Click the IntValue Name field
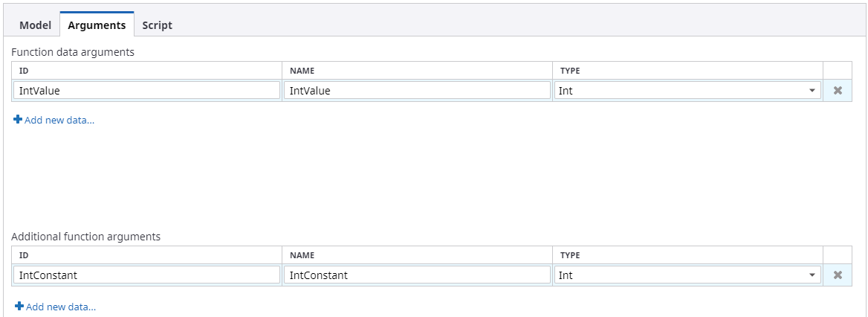The width and height of the screenshot is (868, 317). 416,91
